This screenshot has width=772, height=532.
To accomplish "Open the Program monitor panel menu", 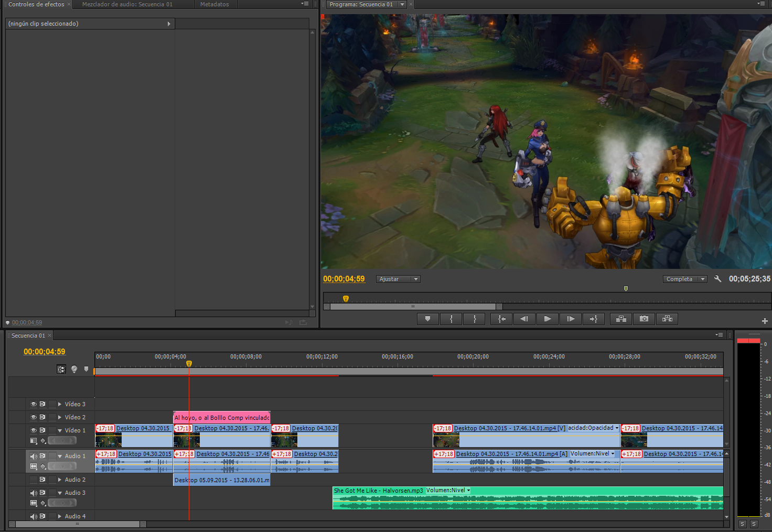I will pos(761,4).
